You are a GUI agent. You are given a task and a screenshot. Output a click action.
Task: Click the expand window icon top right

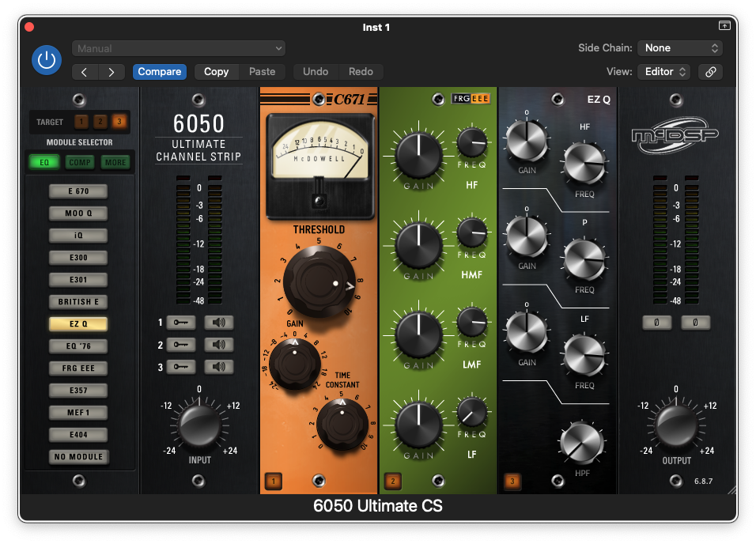point(724,25)
